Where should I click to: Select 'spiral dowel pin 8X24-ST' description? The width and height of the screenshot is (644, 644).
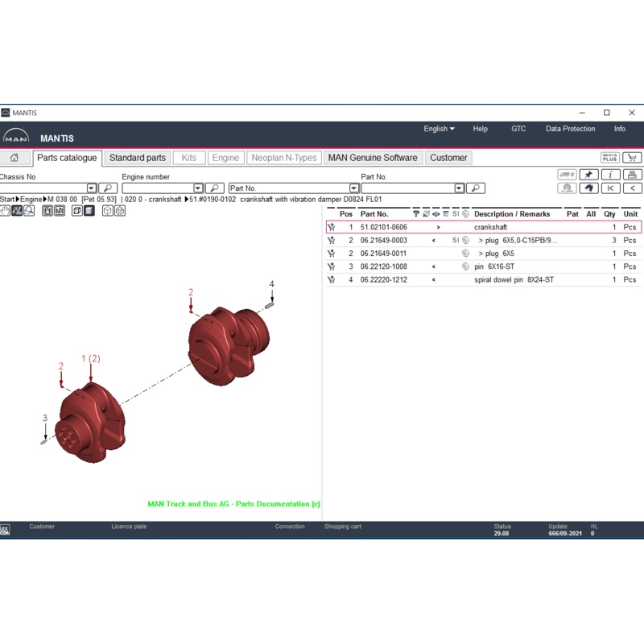pos(514,279)
